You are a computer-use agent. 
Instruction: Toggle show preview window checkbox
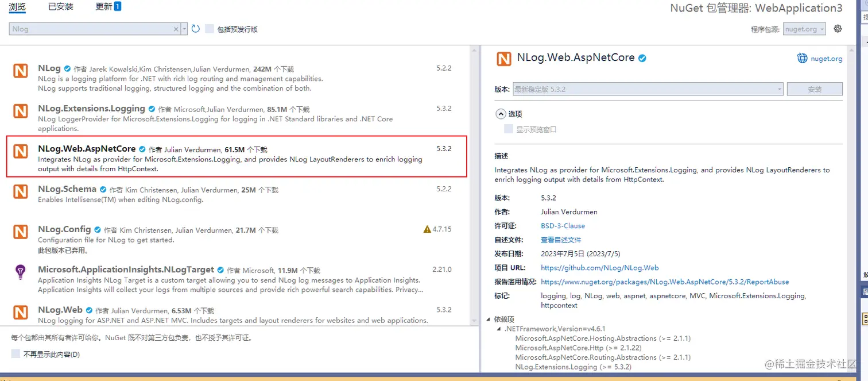pos(508,129)
